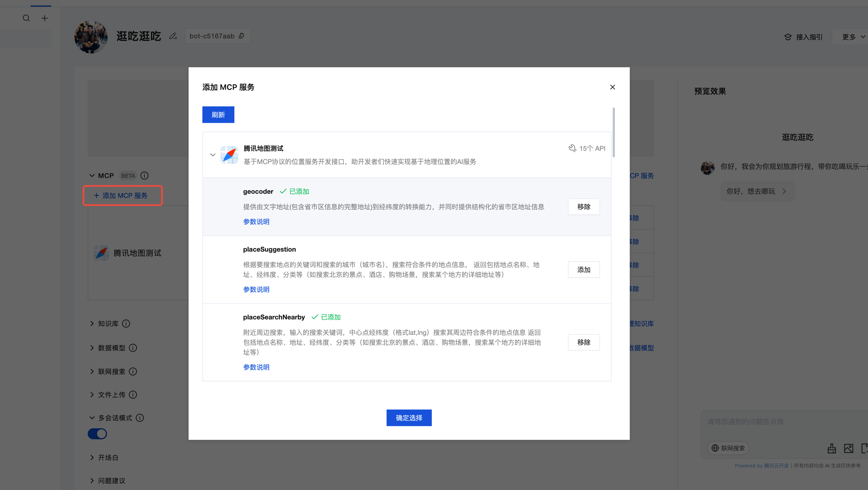Remove the geocoder API
Screen dimensions: 868x490
(x=584, y=206)
